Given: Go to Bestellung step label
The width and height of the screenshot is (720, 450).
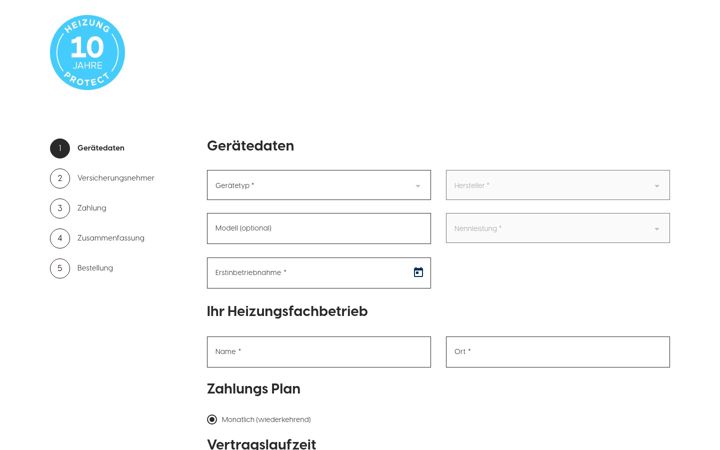Looking at the screenshot, I should [x=95, y=268].
